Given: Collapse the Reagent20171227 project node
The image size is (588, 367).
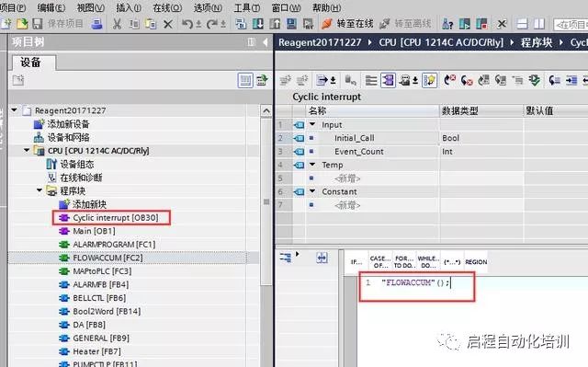Looking at the screenshot, I should (x=15, y=110).
